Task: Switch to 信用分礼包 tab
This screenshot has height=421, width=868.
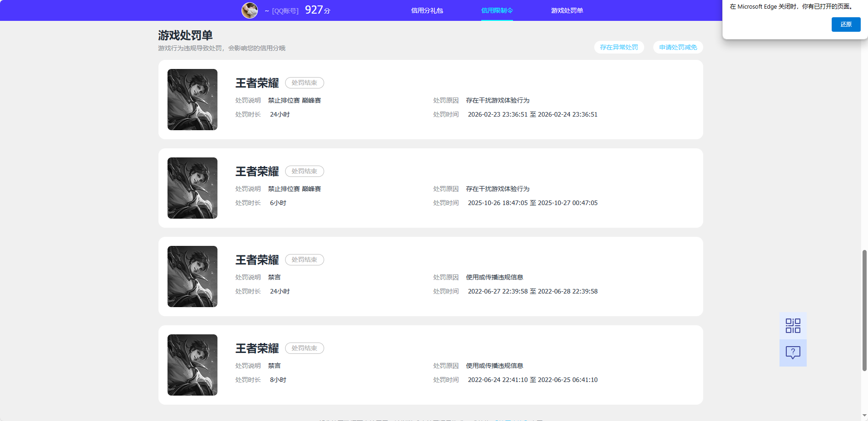Action: tap(427, 10)
